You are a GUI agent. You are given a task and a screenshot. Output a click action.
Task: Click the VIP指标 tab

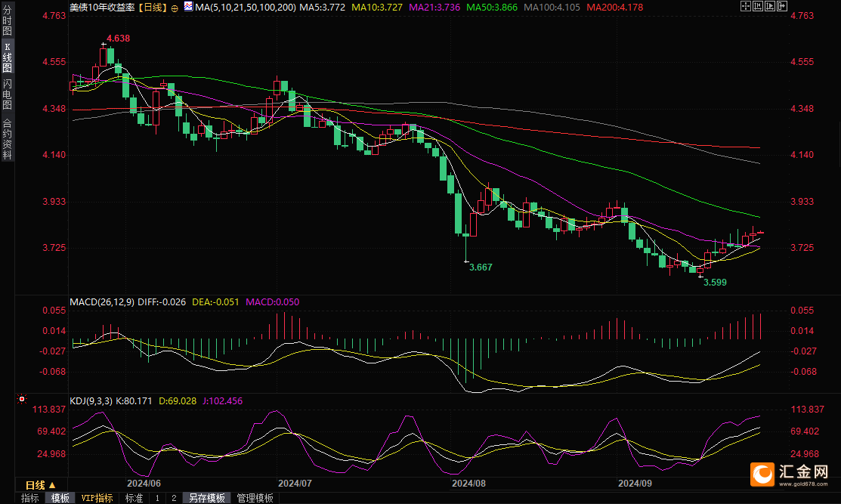[97, 498]
